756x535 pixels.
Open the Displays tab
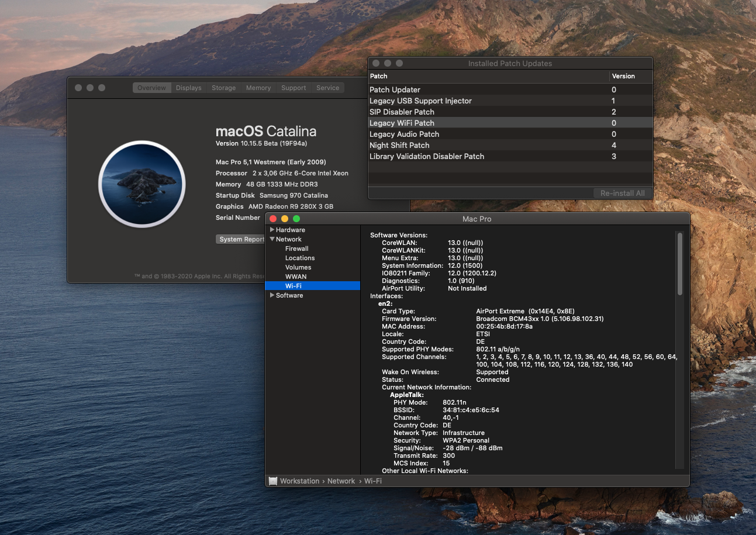[x=188, y=88]
